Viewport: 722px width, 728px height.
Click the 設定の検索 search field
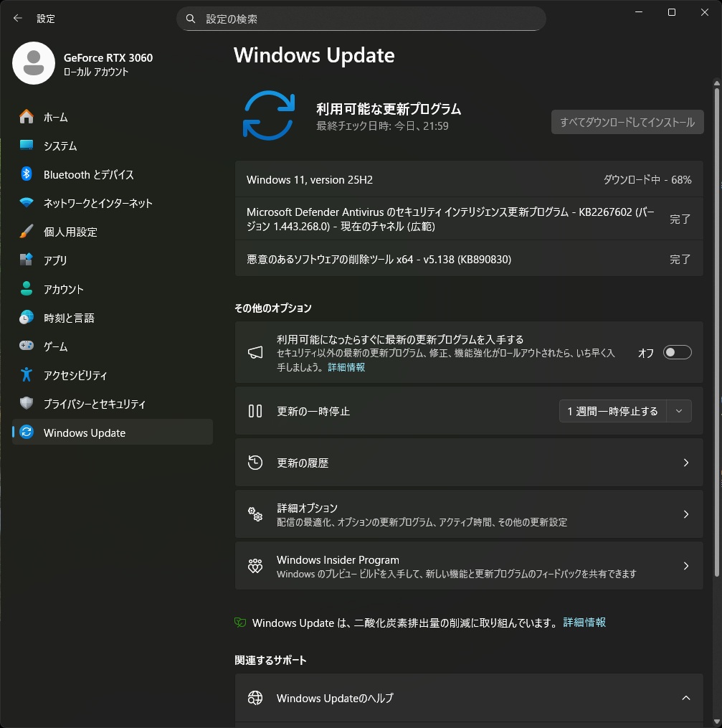pyautogui.click(x=361, y=19)
